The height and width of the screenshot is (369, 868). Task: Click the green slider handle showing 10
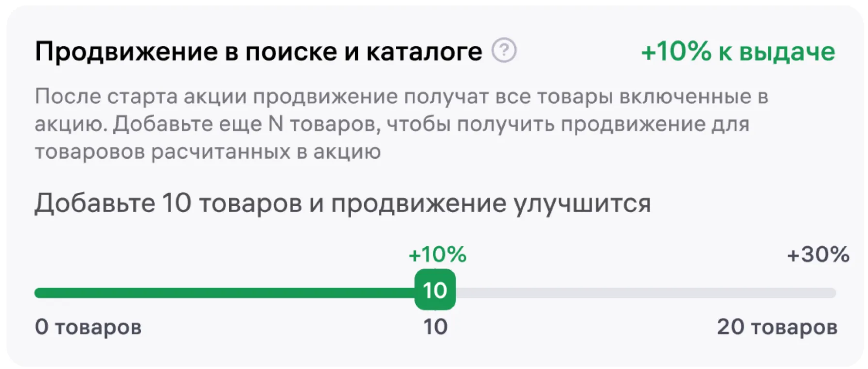(x=435, y=290)
